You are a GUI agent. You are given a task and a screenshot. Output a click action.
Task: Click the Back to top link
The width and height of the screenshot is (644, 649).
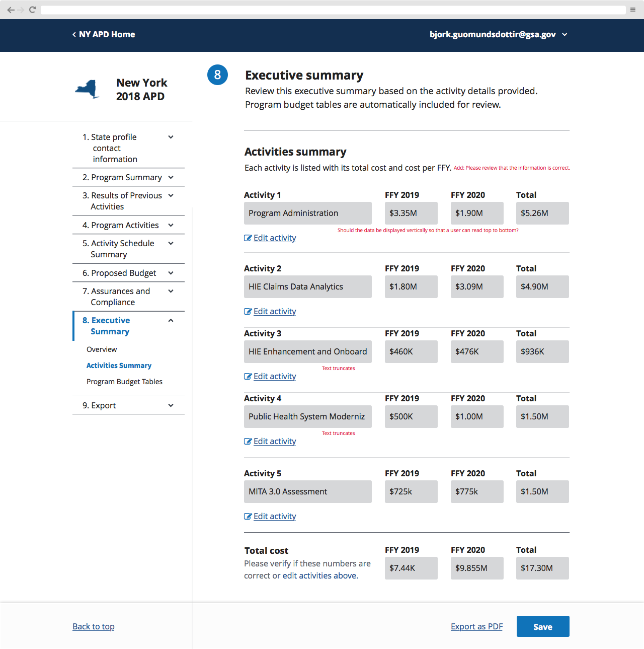(93, 626)
